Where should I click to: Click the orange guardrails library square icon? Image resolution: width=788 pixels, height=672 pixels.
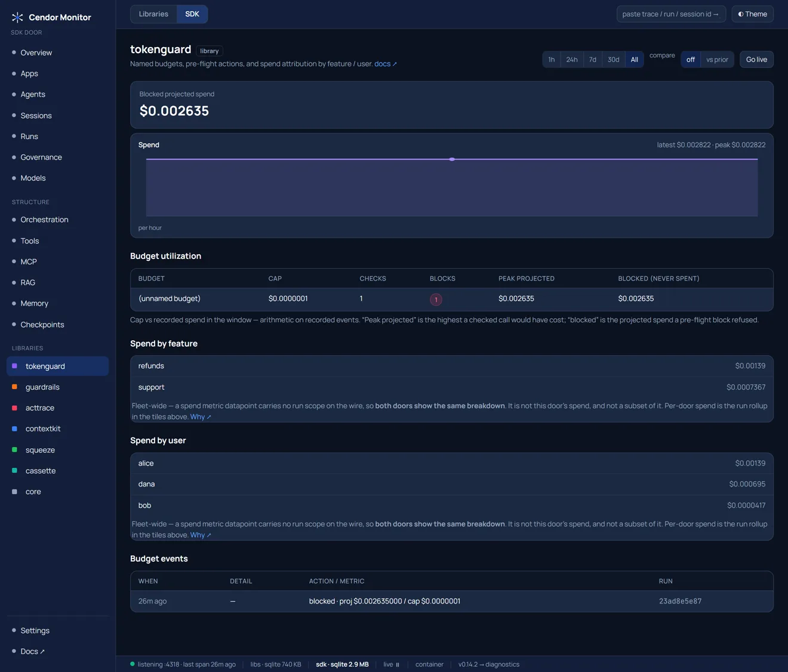click(x=14, y=387)
